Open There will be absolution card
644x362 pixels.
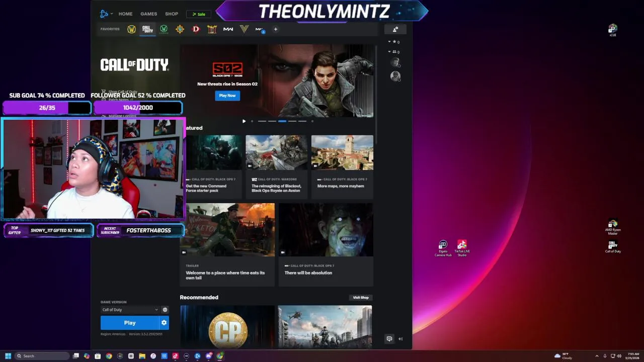[x=326, y=244]
